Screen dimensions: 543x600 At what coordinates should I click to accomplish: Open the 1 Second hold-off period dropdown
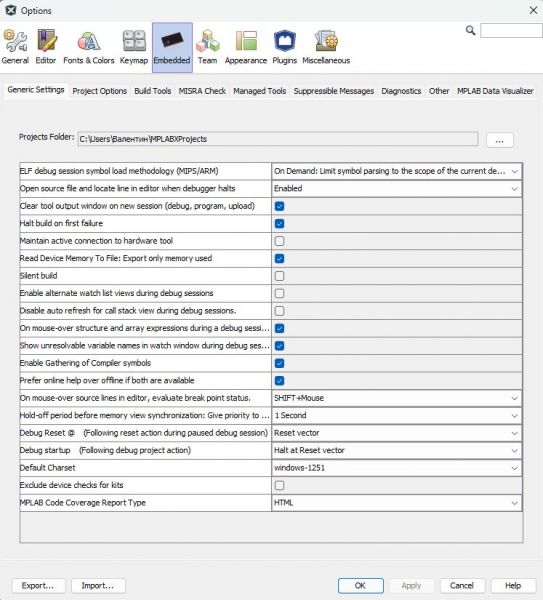coord(396,416)
